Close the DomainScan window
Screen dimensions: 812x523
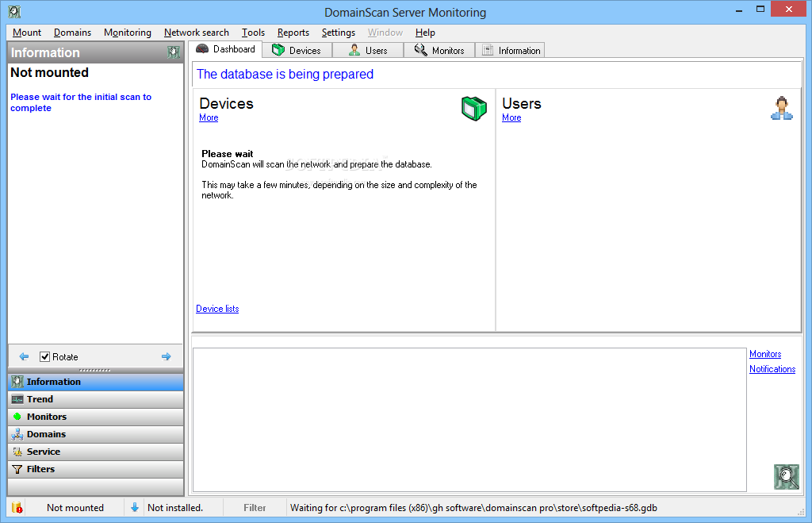tap(789, 9)
